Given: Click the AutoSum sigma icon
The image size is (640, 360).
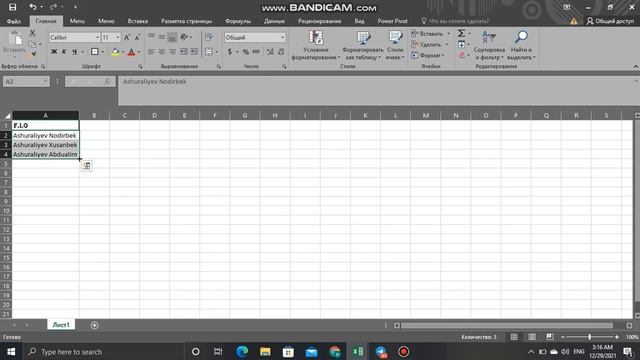Looking at the screenshot, I should tap(461, 33).
